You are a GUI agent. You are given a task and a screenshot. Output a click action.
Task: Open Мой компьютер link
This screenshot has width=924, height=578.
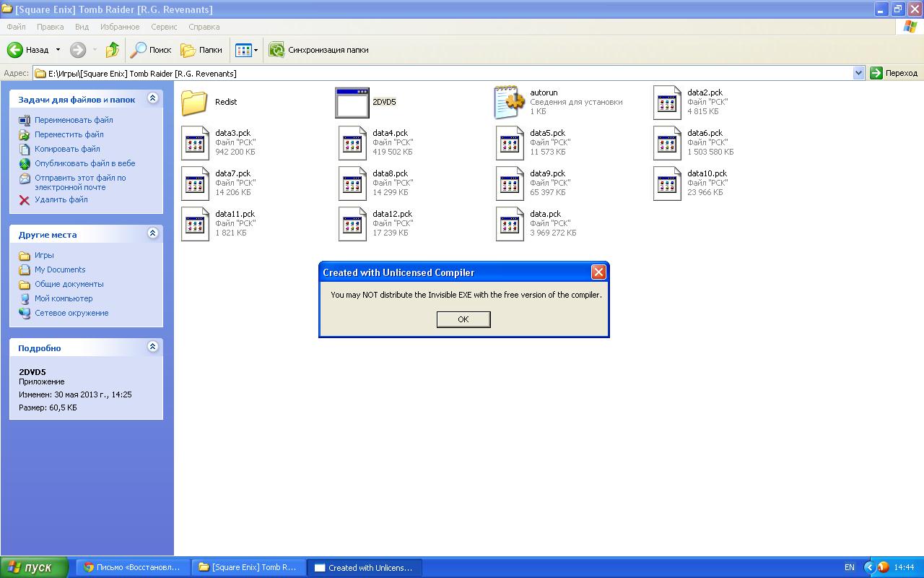[x=64, y=298]
